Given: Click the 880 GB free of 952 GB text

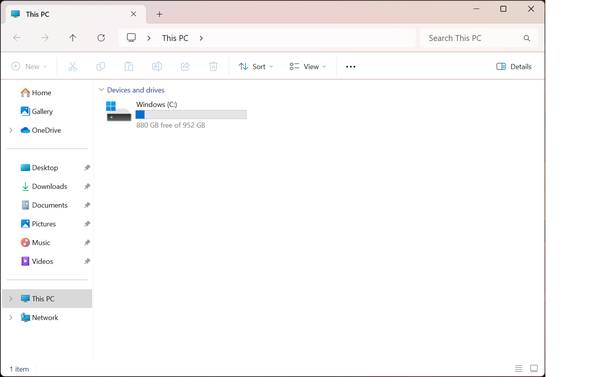Looking at the screenshot, I should 171,125.
